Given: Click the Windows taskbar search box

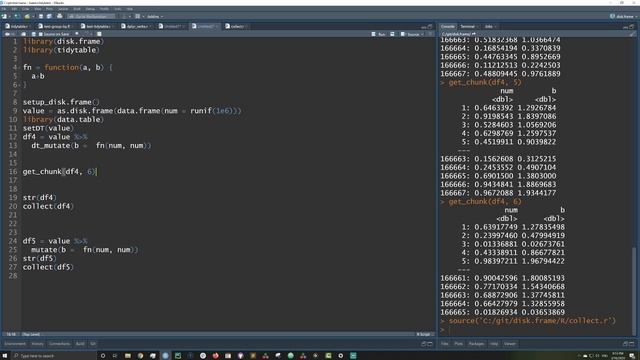Looking at the screenshot, I should pos(54,356).
